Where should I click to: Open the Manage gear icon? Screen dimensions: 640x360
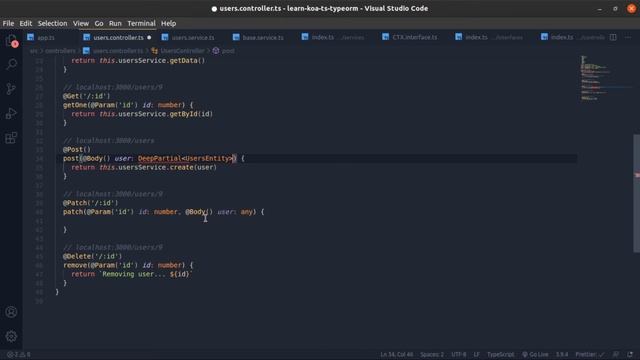11,336
